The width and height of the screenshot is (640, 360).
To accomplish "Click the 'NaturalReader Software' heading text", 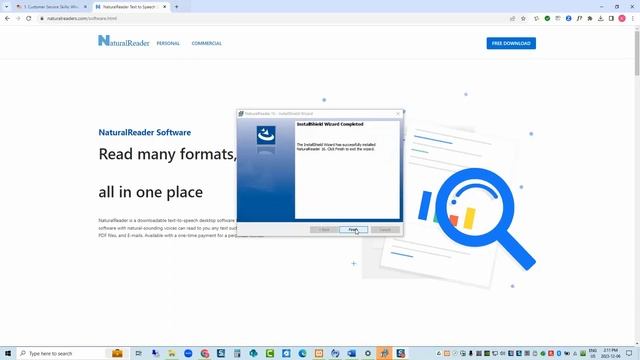I will 144,132.
